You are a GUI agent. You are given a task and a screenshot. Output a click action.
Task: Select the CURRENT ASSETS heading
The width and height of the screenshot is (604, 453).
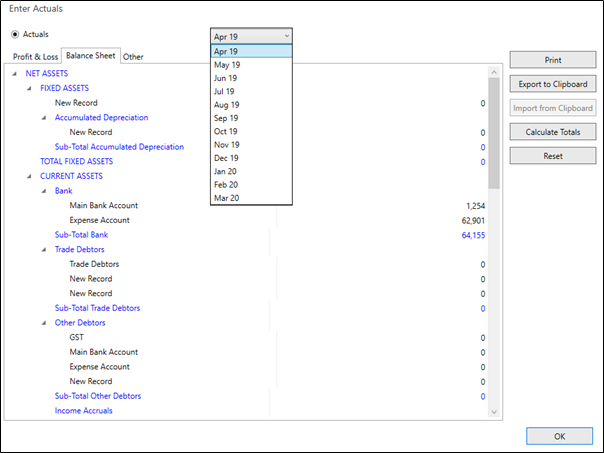click(71, 176)
